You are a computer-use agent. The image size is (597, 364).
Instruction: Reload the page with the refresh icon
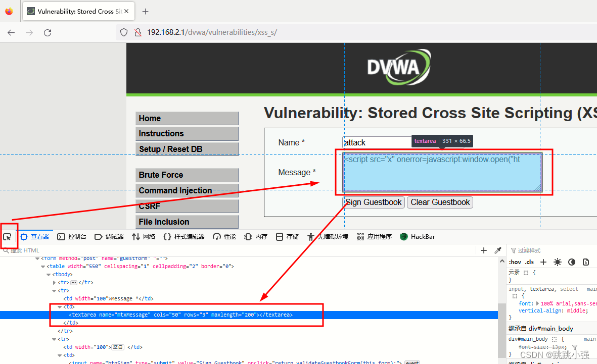click(x=48, y=33)
